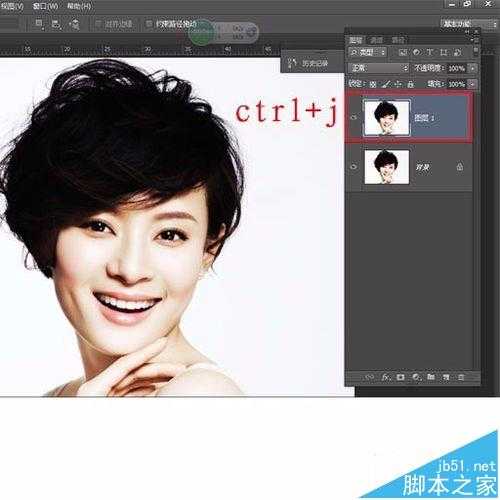Toggle lock position icon
500x500 pixels.
pos(398,84)
